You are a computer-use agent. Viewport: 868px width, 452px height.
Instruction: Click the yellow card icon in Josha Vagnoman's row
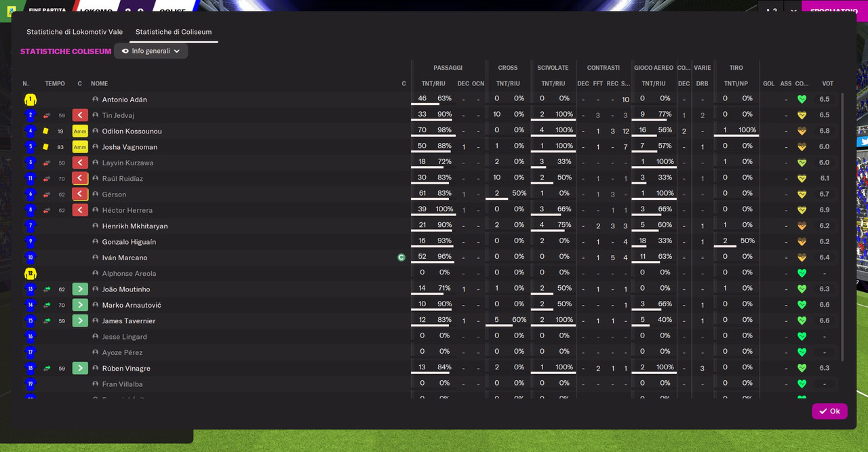[x=46, y=147]
